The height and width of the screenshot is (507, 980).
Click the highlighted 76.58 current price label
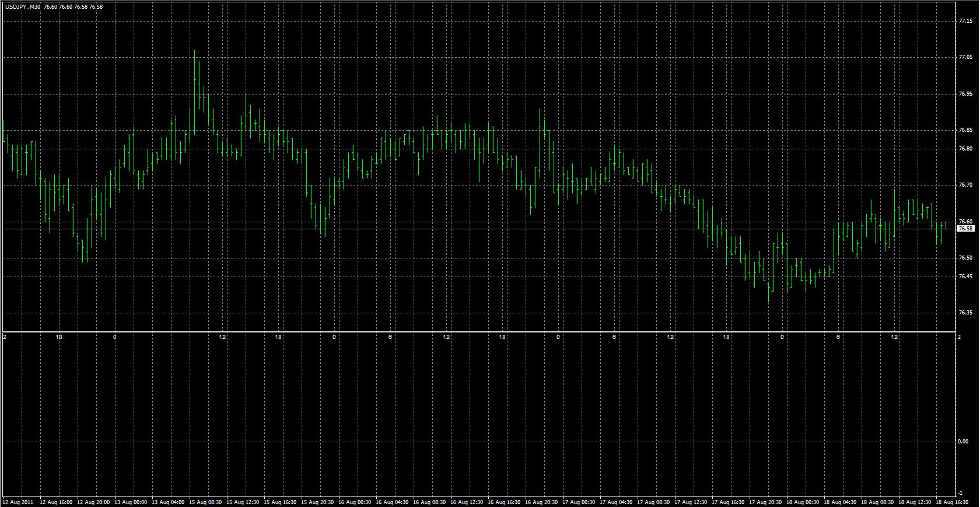pyautogui.click(x=965, y=229)
